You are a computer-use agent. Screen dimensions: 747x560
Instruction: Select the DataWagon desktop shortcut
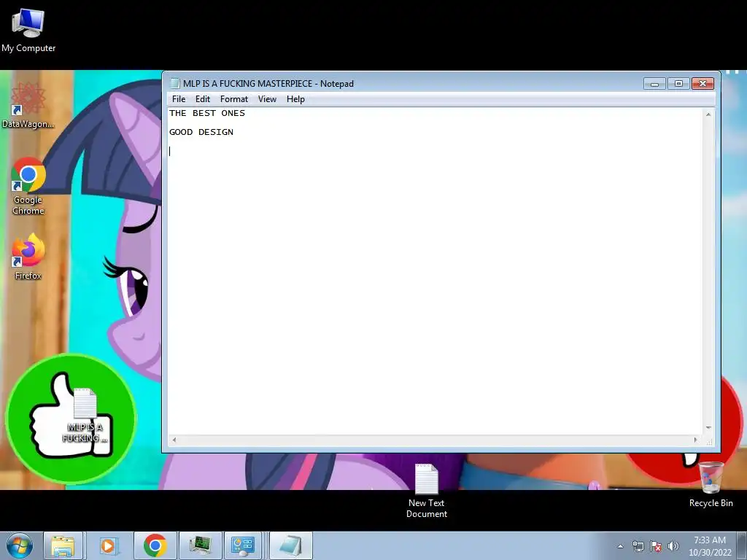[28, 106]
